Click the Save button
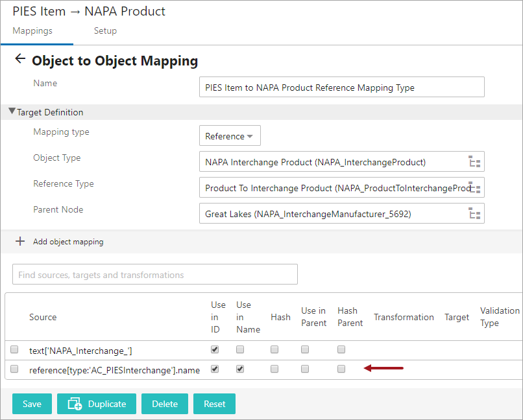Screen dimensions: 523x420 click(x=32, y=404)
